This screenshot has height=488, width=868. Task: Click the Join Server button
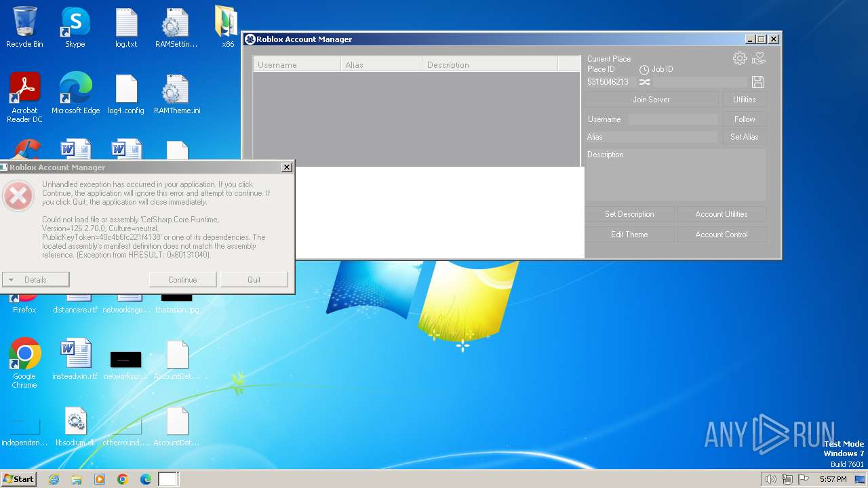tap(651, 100)
